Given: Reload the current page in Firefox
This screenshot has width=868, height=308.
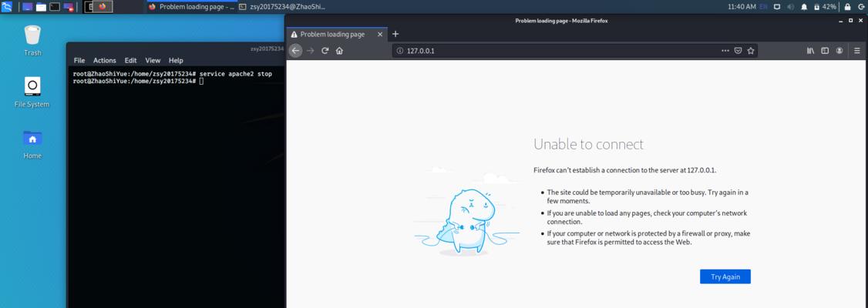Looking at the screenshot, I should [x=325, y=50].
